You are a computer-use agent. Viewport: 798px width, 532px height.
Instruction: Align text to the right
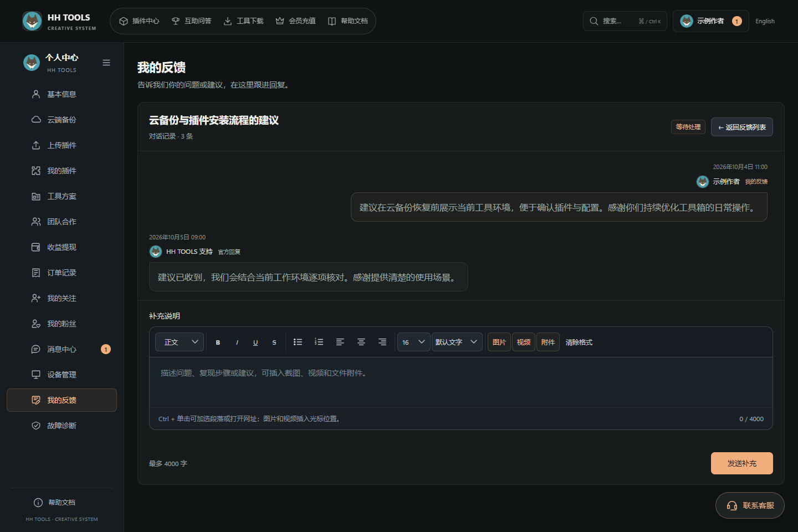[382, 342]
